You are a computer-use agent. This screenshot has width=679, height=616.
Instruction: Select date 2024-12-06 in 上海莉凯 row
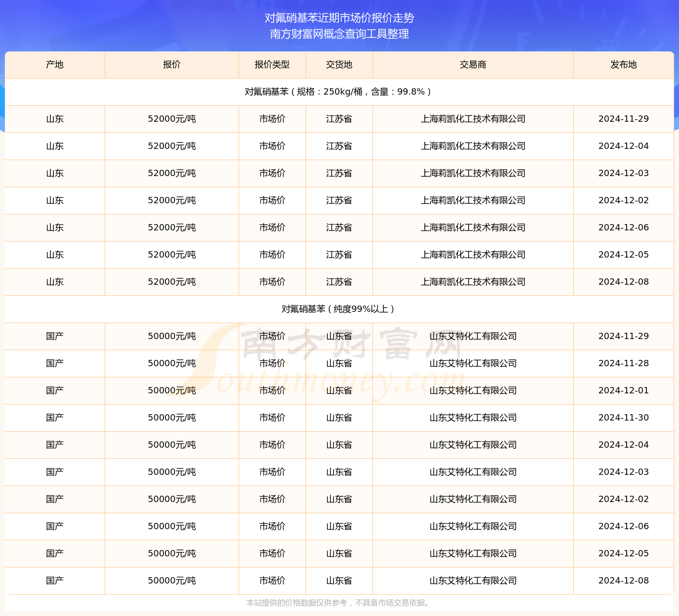[x=624, y=227]
